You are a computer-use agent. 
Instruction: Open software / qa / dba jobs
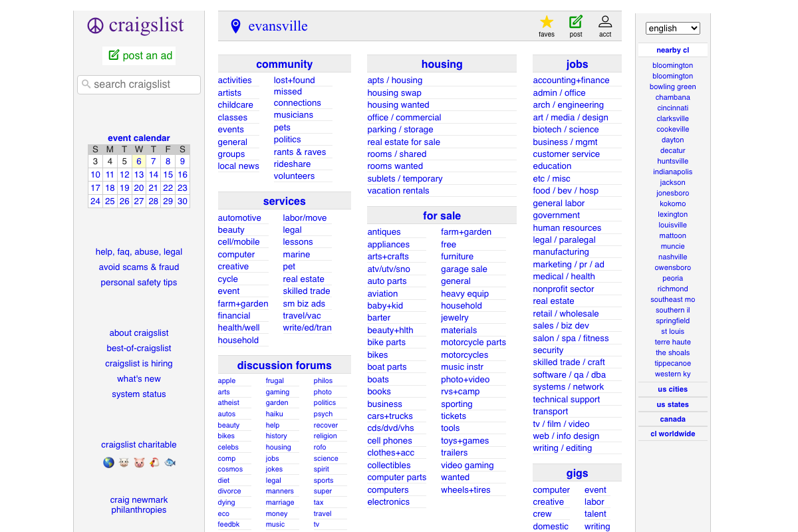pyautogui.click(x=569, y=374)
